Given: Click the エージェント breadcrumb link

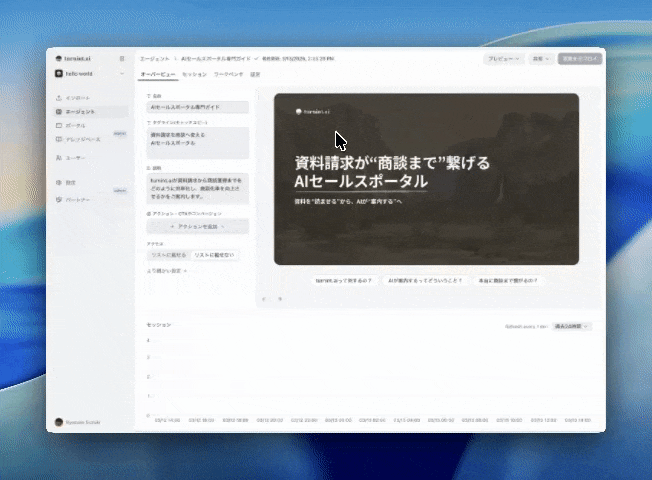Looking at the screenshot, I should click(155, 59).
